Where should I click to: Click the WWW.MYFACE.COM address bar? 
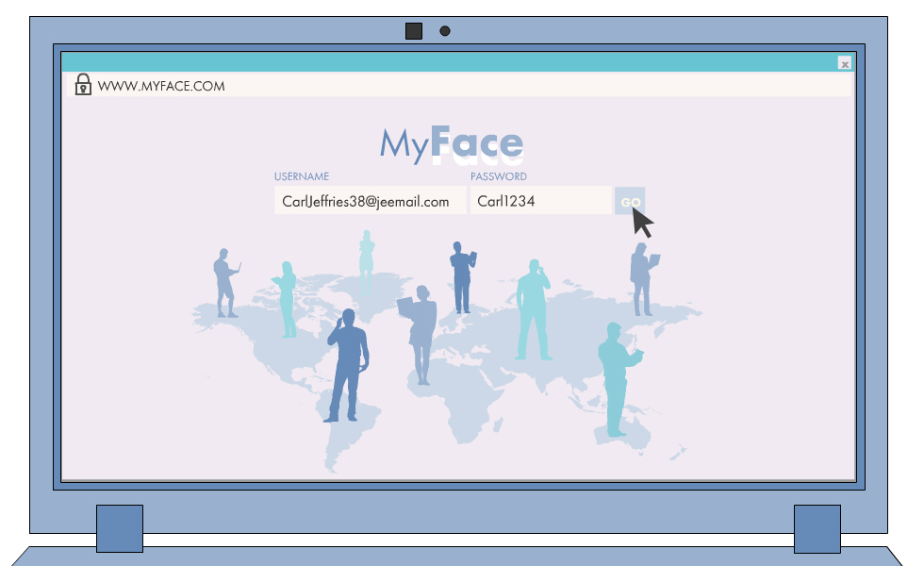click(x=162, y=86)
